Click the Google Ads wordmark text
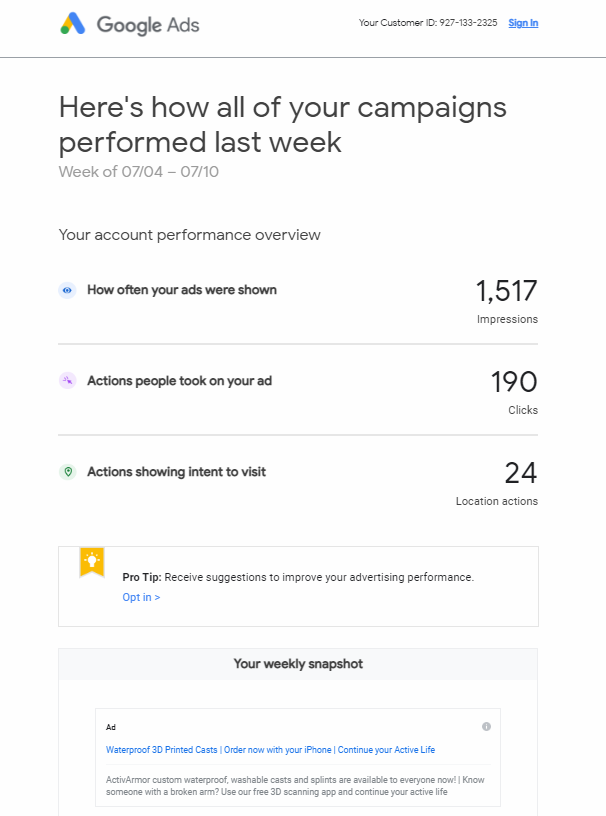Viewport: 606px width, 816px height. (148, 25)
